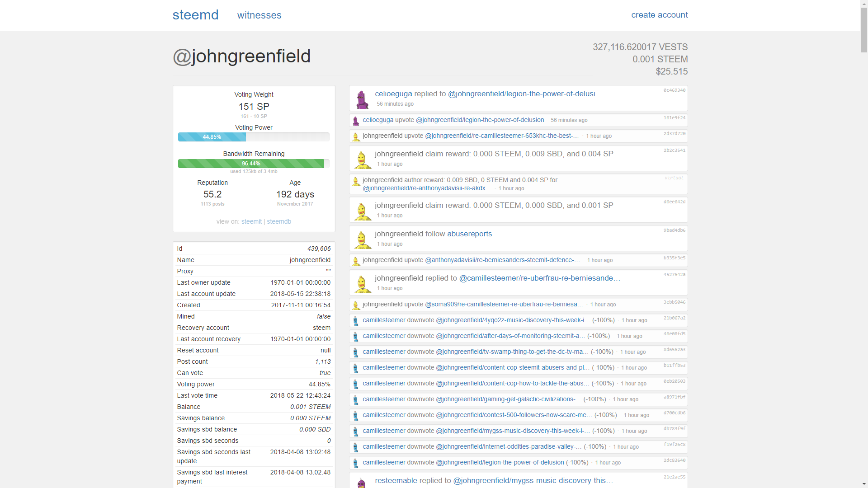Click the 151 SP voting weight value

[x=254, y=107]
